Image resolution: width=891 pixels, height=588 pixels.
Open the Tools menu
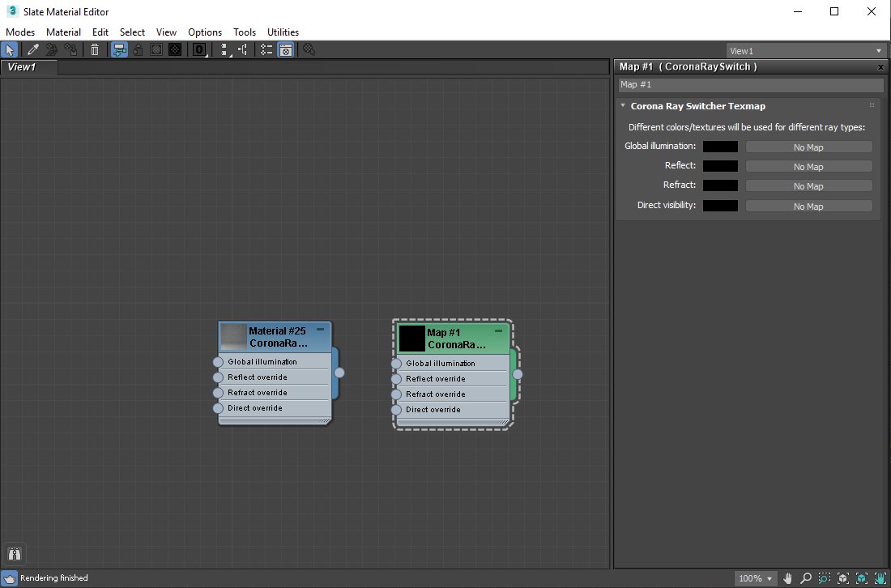pyautogui.click(x=245, y=32)
